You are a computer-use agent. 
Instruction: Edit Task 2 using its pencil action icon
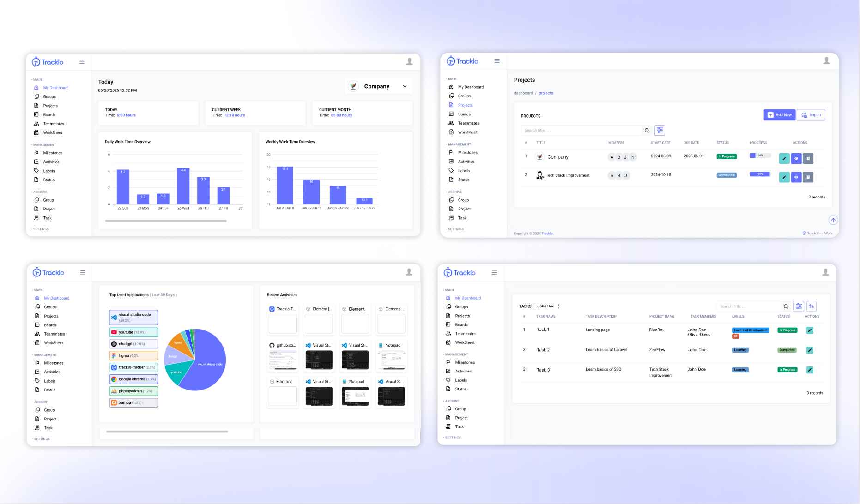pos(810,350)
